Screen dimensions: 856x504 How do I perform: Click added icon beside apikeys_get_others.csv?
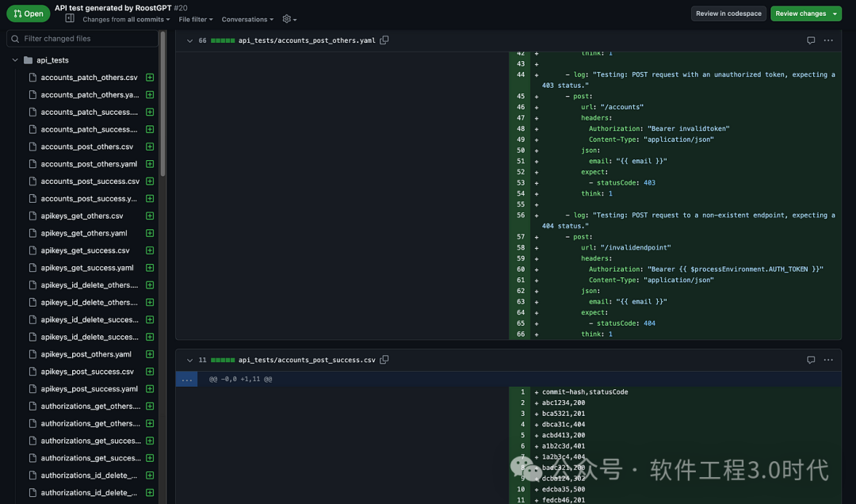tap(150, 216)
